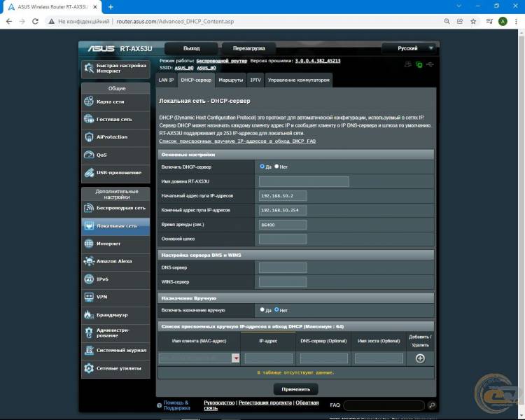Open LAN (Локальная сеть) icon

click(x=89, y=225)
